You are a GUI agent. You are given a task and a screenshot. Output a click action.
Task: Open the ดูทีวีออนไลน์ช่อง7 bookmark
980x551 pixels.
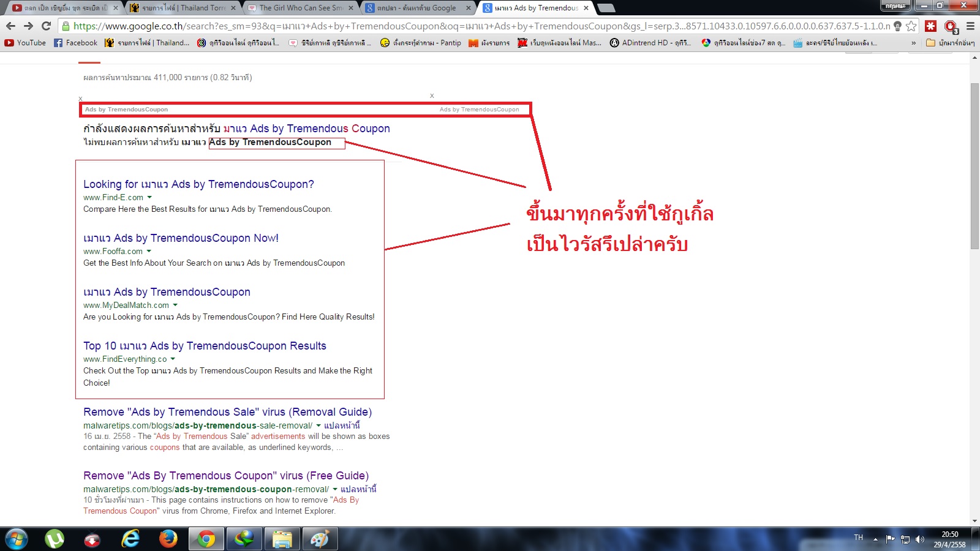point(743,43)
